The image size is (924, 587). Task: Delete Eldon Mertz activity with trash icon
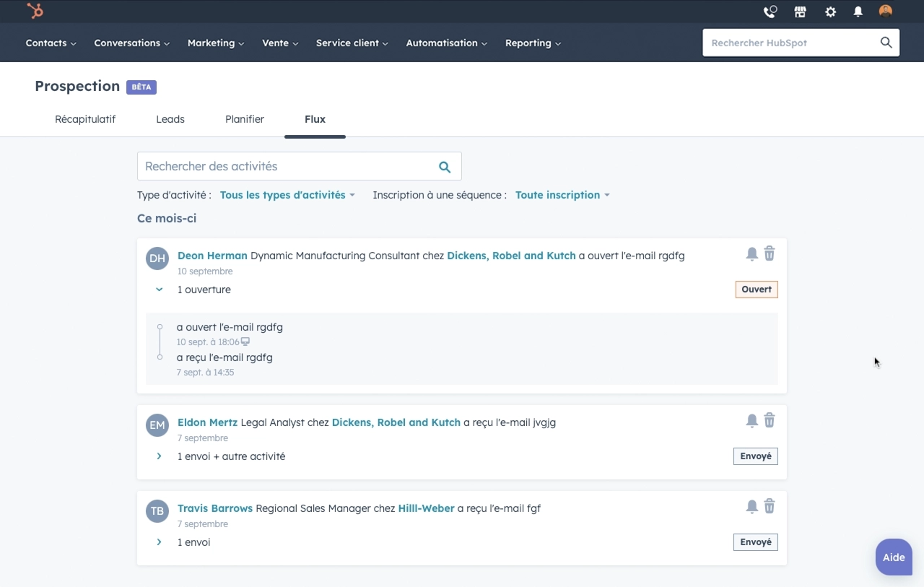point(770,420)
